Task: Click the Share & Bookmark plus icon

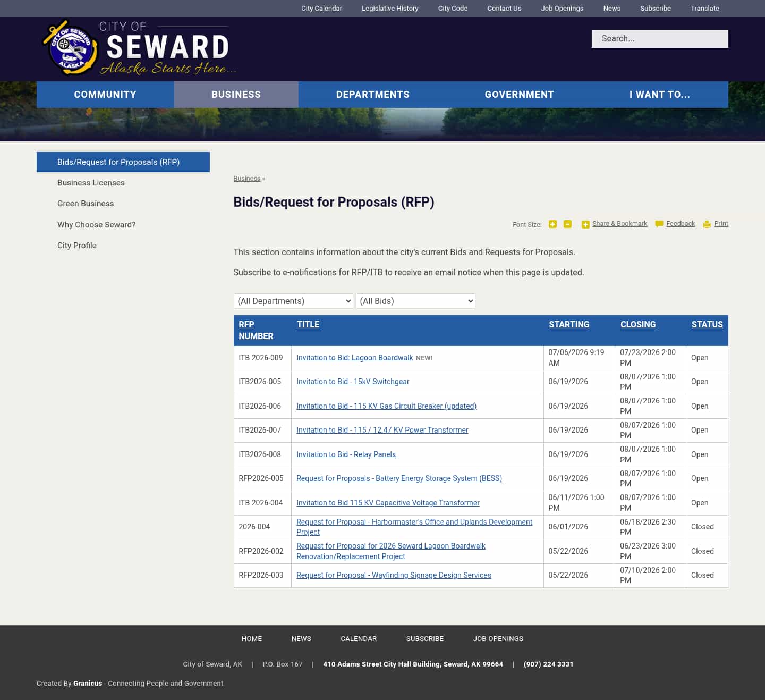Action: 585,224
